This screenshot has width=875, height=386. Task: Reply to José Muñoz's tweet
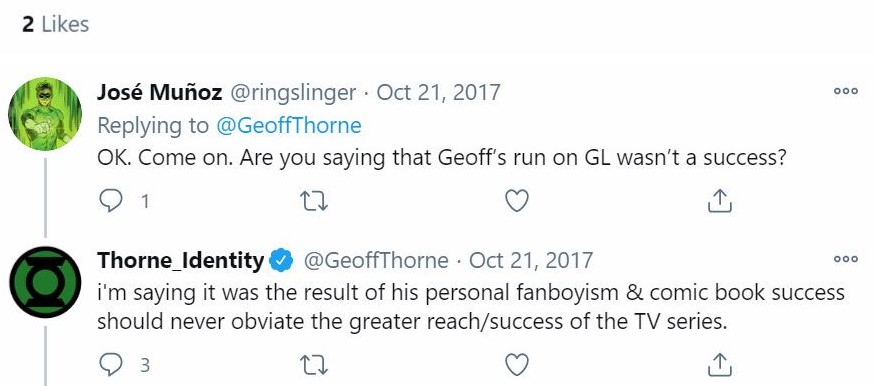tap(110, 201)
